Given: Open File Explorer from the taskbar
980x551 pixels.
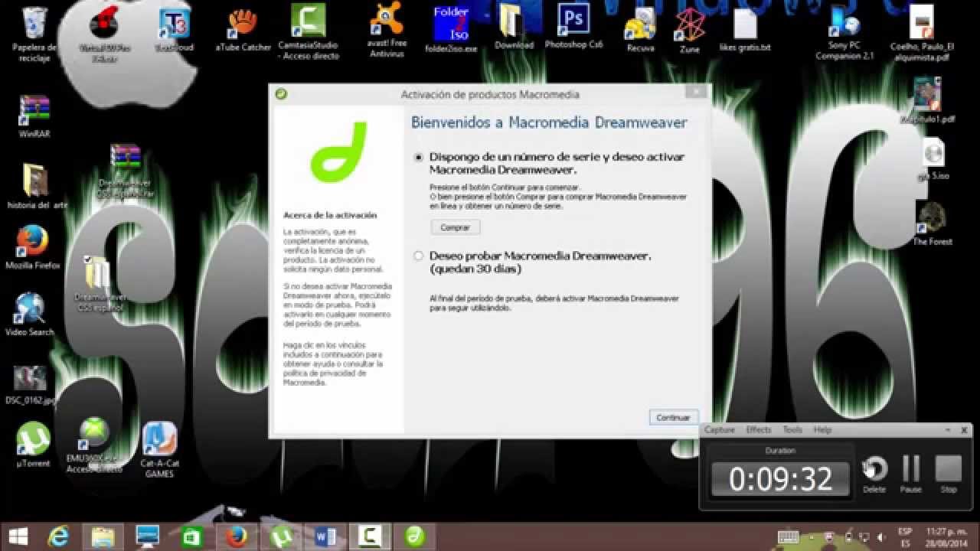Looking at the screenshot, I should [103, 536].
